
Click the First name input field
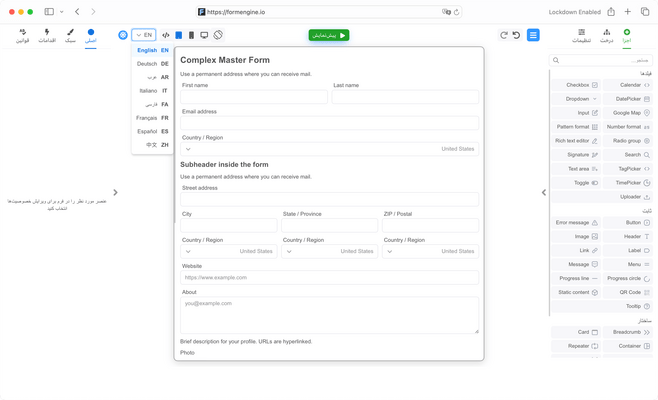tap(254, 97)
